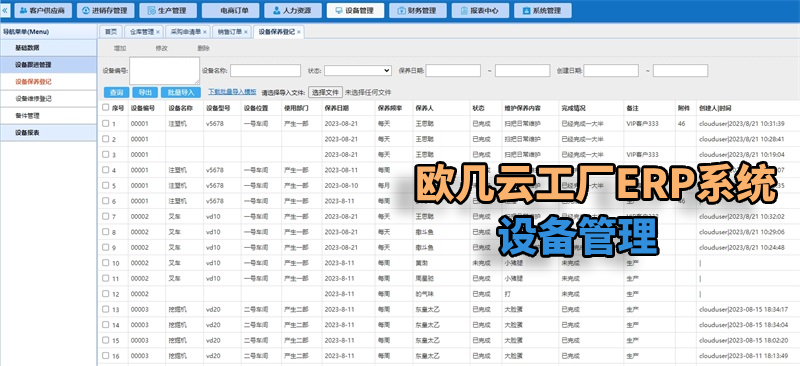Click the 增加 toolbar action
This screenshot has height=366, width=800.
pyautogui.click(x=120, y=48)
